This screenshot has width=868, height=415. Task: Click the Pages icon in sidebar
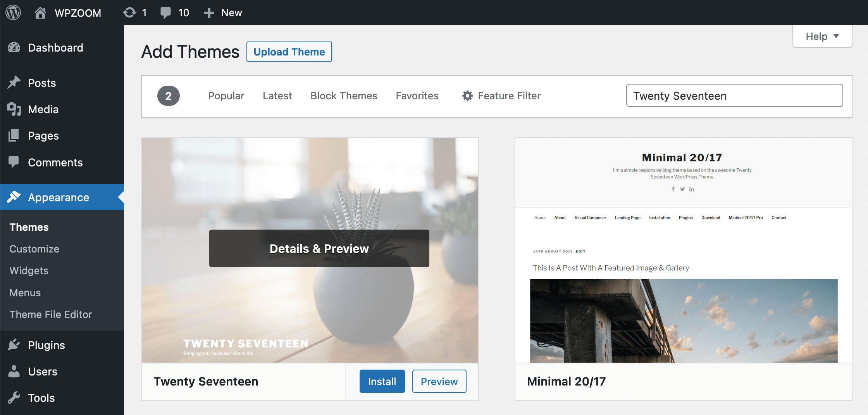coord(14,135)
